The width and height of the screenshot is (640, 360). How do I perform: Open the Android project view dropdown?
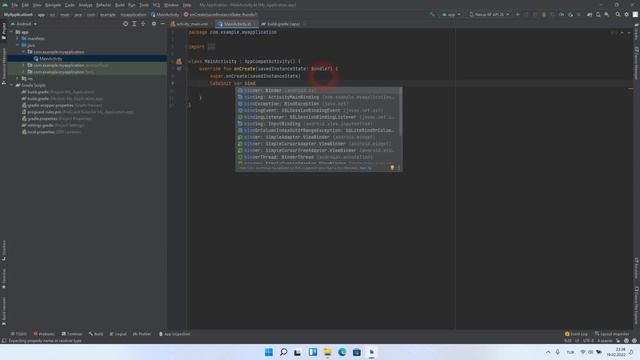click(24, 24)
